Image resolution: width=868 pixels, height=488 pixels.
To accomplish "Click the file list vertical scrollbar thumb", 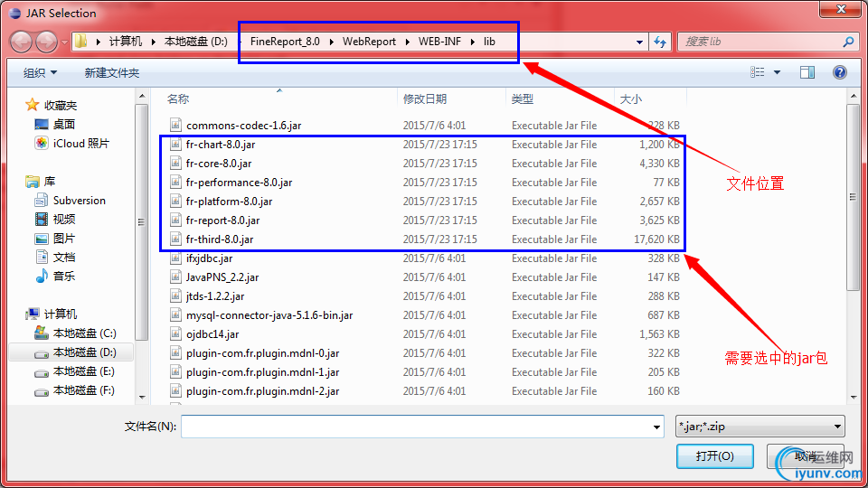I will [x=853, y=196].
